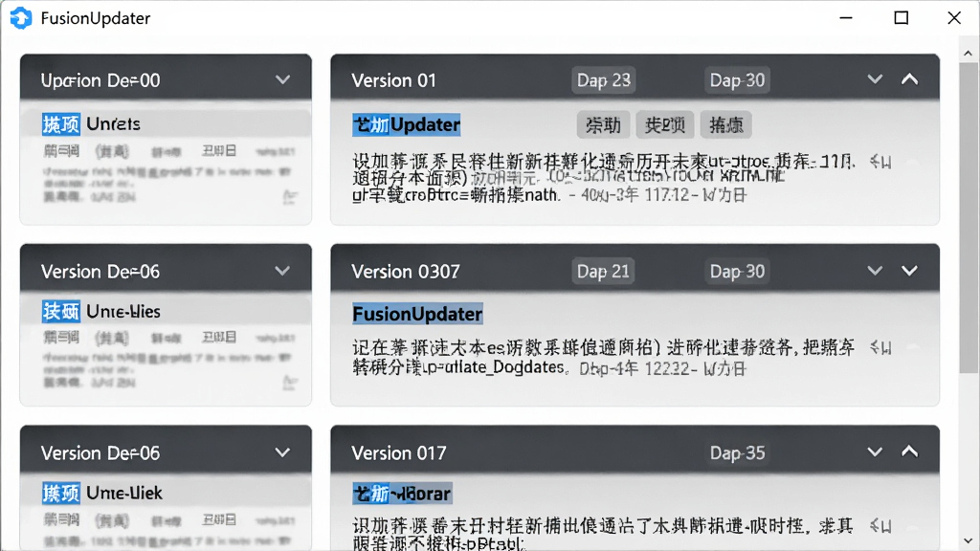Select the highlighted title in the Version 017 card
980x551 pixels.
pos(402,494)
